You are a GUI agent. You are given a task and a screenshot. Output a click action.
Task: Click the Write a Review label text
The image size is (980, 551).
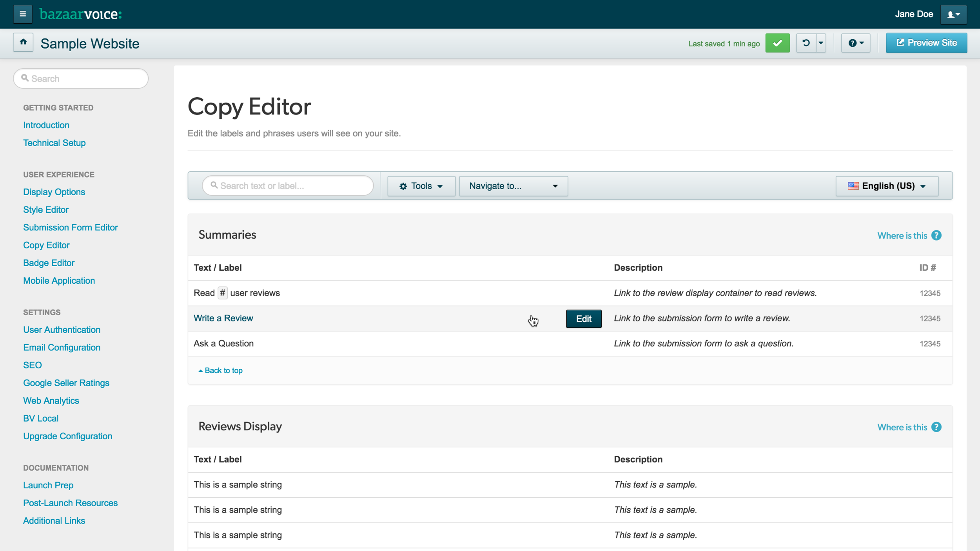pos(223,318)
